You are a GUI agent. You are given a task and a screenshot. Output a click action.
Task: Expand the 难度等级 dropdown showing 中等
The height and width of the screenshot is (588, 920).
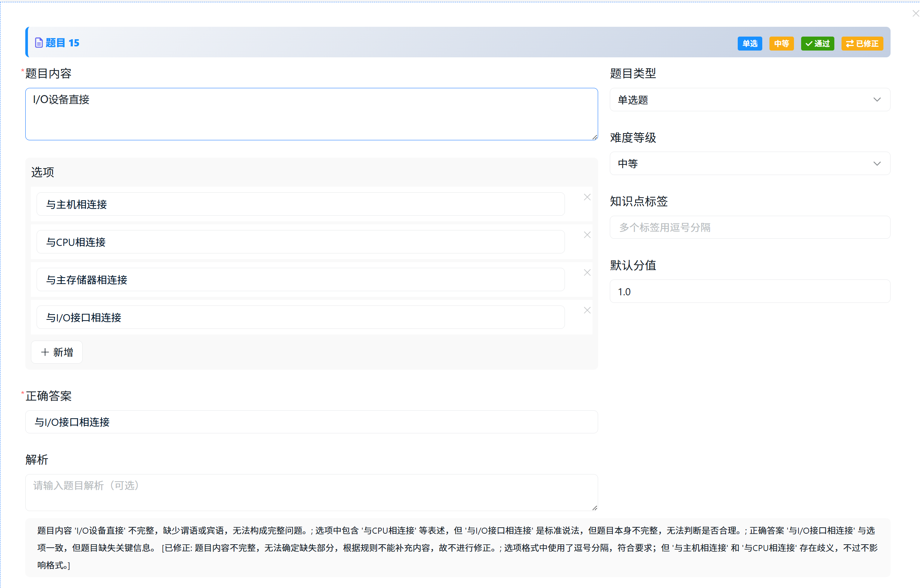tap(749, 164)
